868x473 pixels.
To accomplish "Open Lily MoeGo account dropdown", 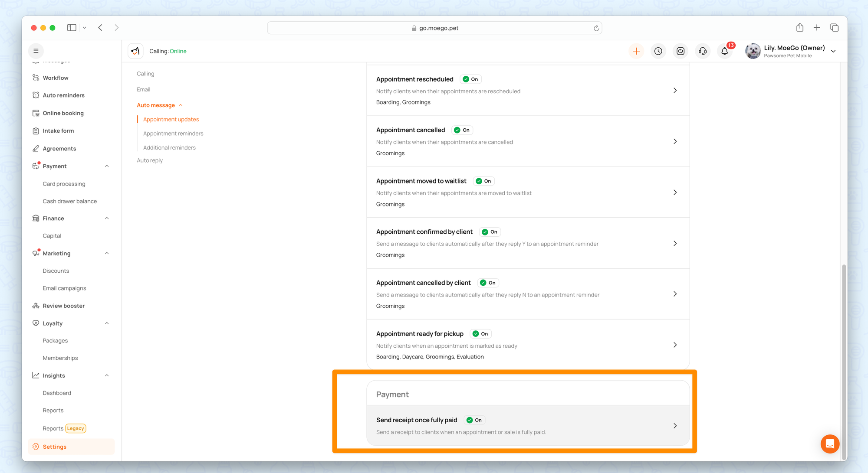I will point(833,51).
